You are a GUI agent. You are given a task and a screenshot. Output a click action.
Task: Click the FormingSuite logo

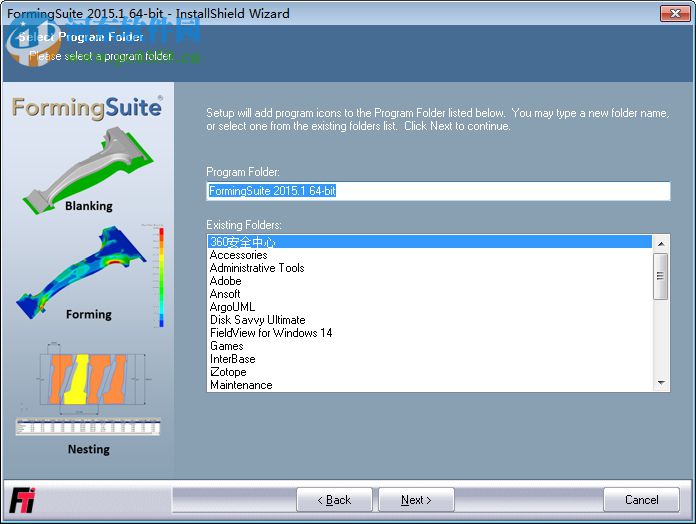click(87, 108)
